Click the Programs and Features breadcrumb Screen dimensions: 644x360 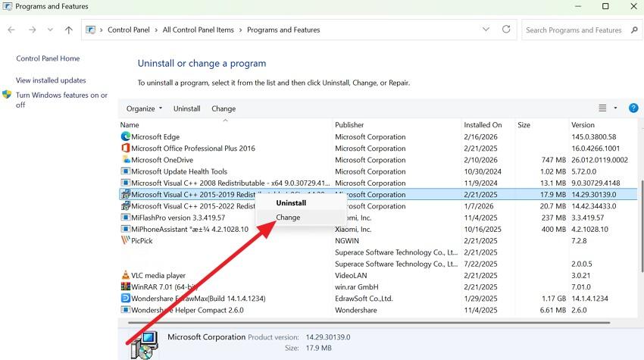[x=283, y=30]
